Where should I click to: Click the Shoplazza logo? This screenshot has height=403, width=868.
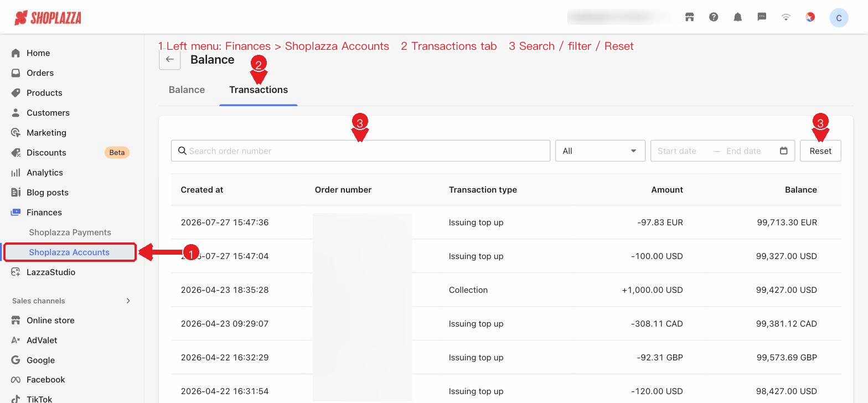click(48, 18)
